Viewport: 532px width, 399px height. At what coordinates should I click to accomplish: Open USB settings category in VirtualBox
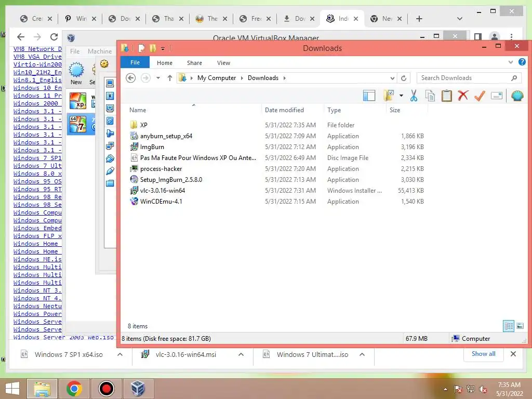110,171
